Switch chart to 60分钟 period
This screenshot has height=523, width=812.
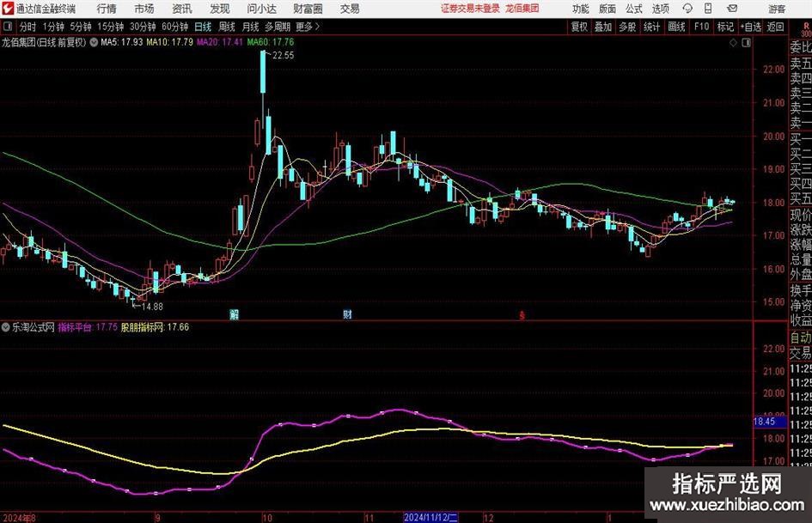click(174, 27)
